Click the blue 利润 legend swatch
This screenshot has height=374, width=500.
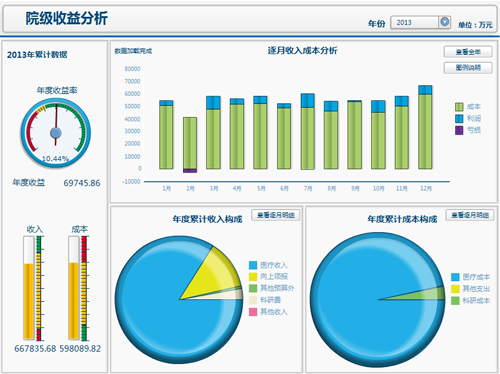click(459, 119)
